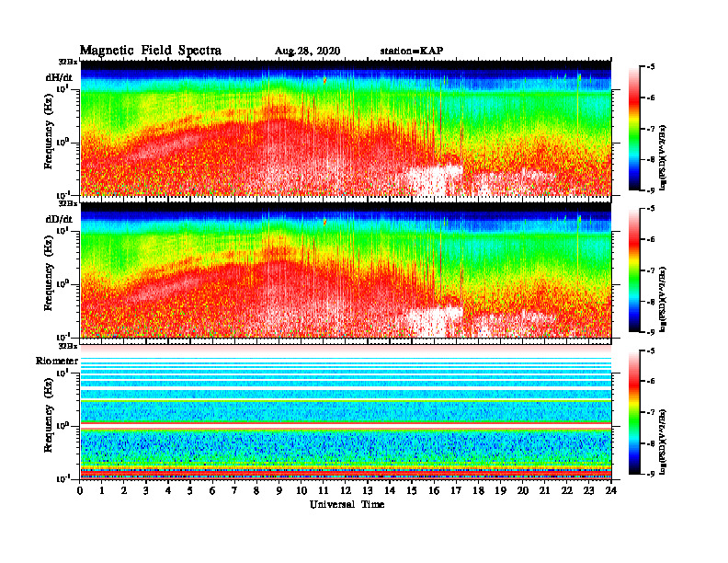Select the "dD/dt" panel label
728x563 pixels.
click(x=59, y=219)
